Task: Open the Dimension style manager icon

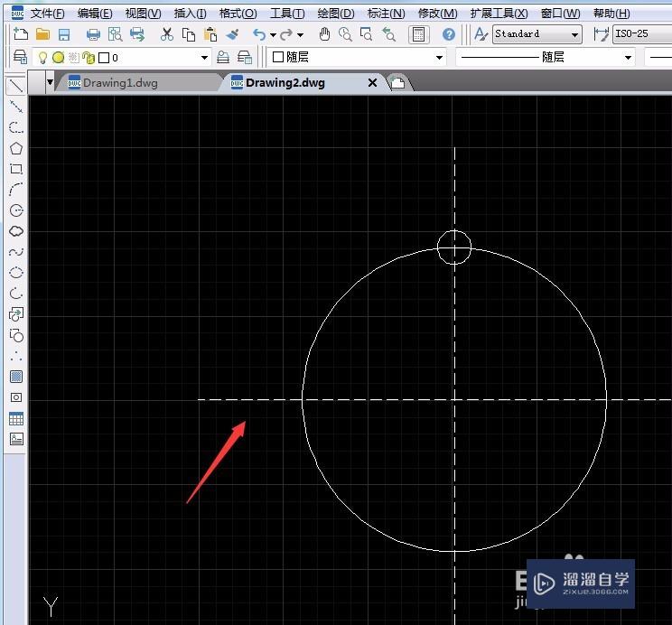Action: [601, 34]
